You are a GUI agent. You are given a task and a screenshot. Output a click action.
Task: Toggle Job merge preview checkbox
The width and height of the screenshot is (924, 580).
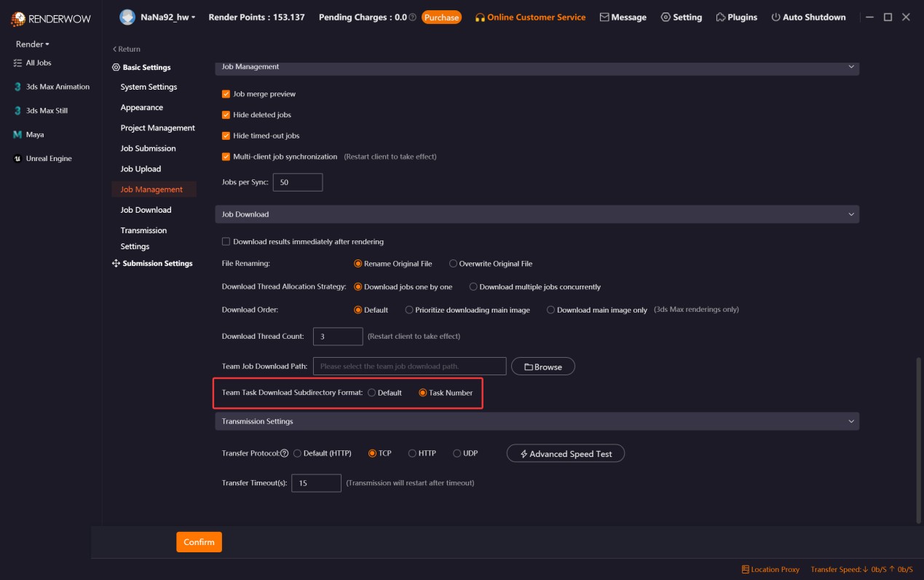pyautogui.click(x=226, y=94)
